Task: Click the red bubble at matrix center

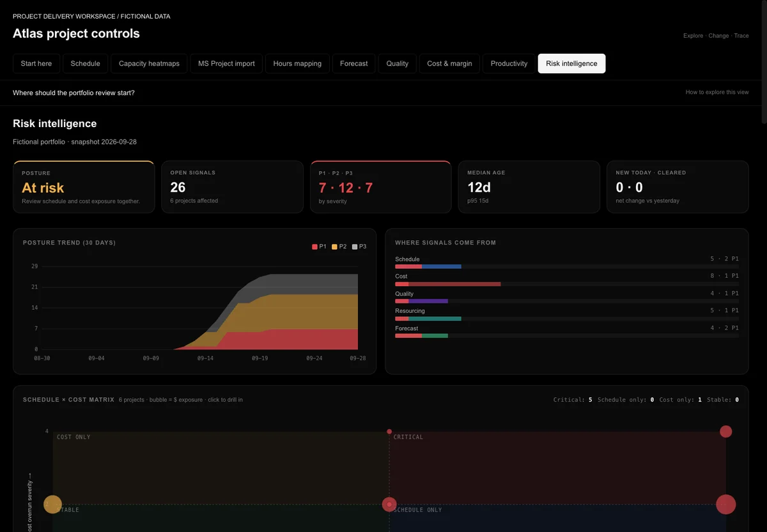Action: point(389,505)
